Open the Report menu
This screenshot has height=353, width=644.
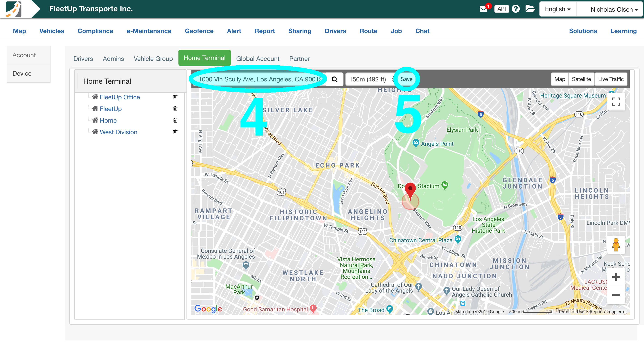coord(265,31)
